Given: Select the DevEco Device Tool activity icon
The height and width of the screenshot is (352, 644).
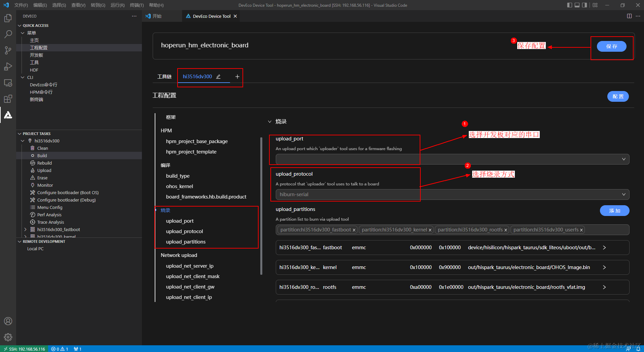Looking at the screenshot, I should [8, 115].
